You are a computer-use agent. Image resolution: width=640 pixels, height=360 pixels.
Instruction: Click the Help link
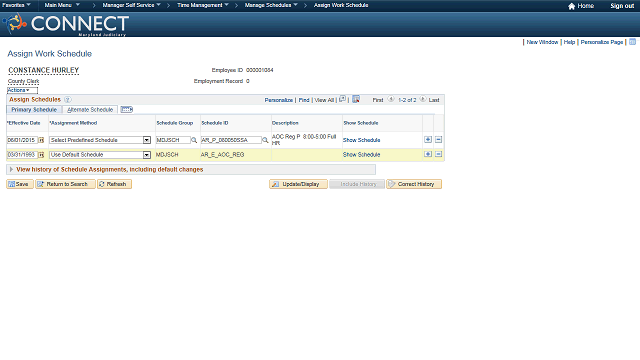[569, 42]
